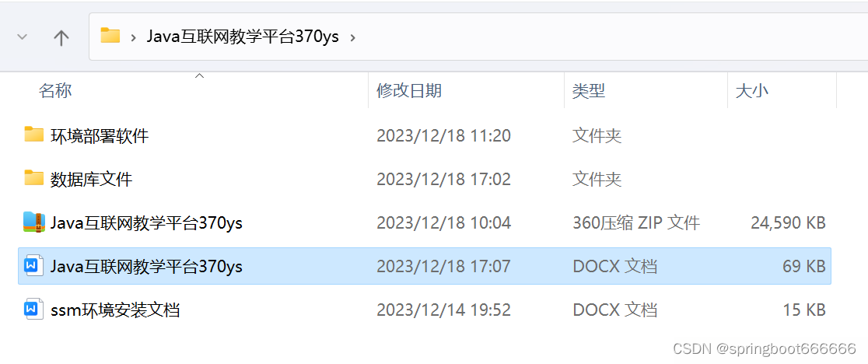This screenshot has width=868, height=364.
Task: Sort by the 大小 column header
Action: point(752,90)
